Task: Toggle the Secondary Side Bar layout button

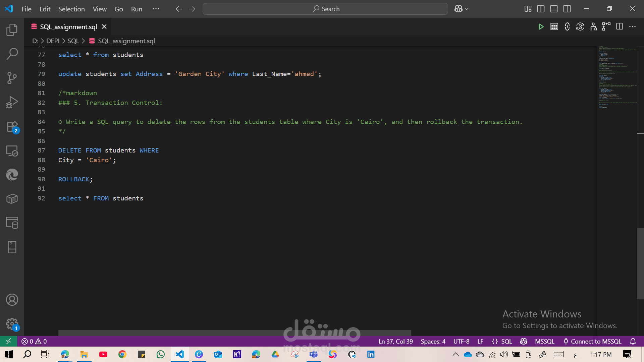Action: pyautogui.click(x=567, y=9)
